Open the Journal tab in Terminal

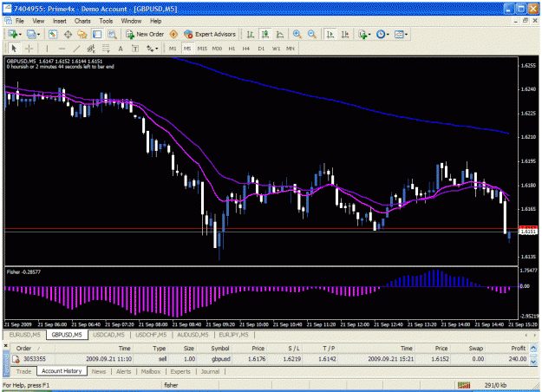tap(210, 371)
